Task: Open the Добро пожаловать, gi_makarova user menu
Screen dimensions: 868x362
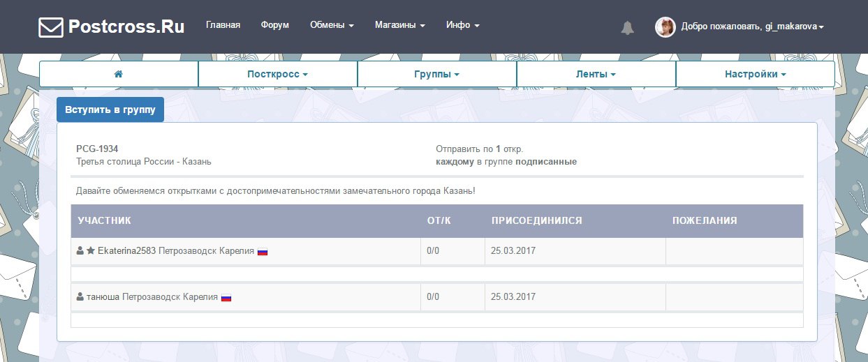Action: 752,27
